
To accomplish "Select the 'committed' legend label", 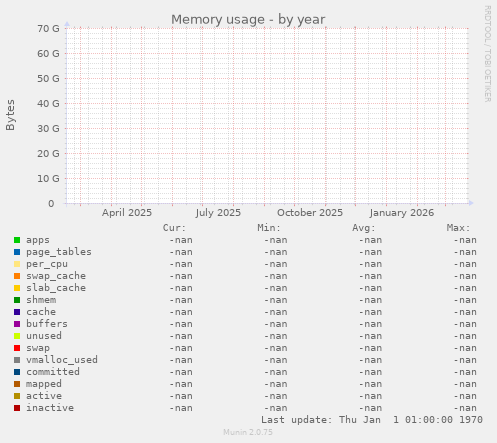I will [53, 372].
